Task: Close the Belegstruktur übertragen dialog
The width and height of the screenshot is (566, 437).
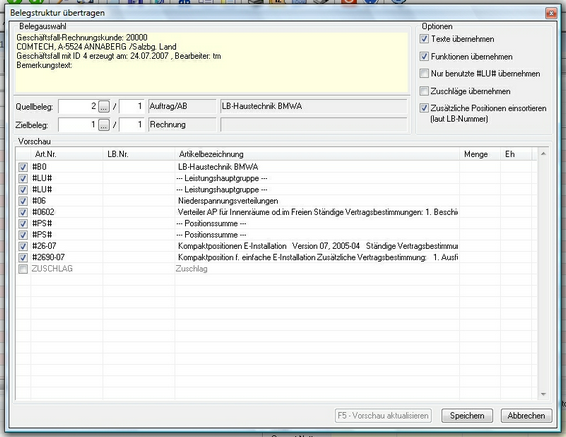Action: pyautogui.click(x=551, y=13)
